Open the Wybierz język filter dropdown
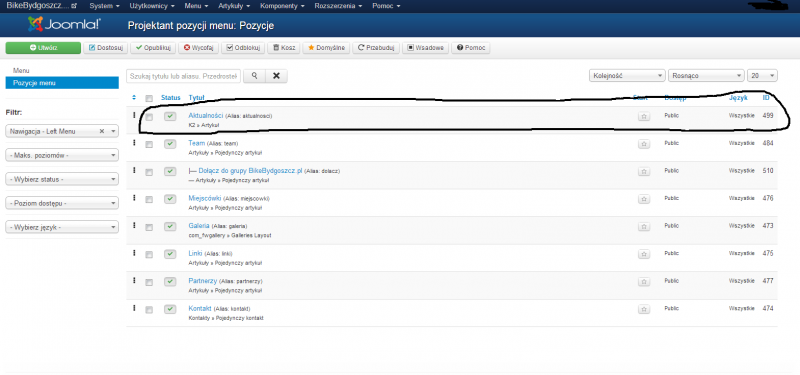Screen dimensions: 800x375 tap(62, 227)
